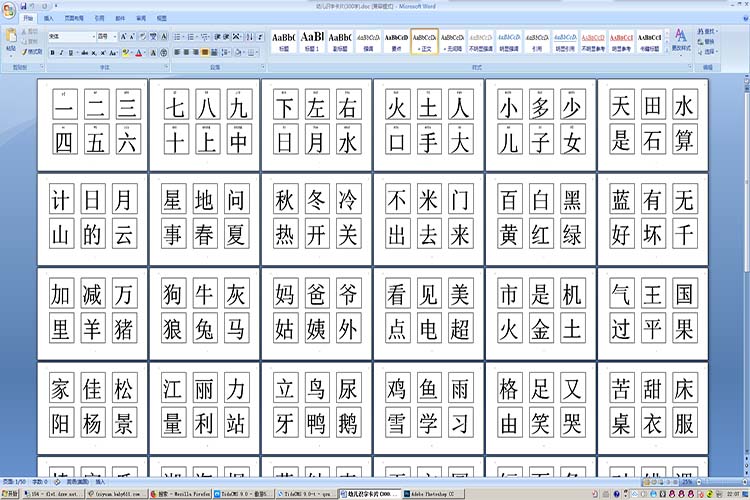750x500 pixels.
Task: Open shading color dropdown
Action: point(239,52)
